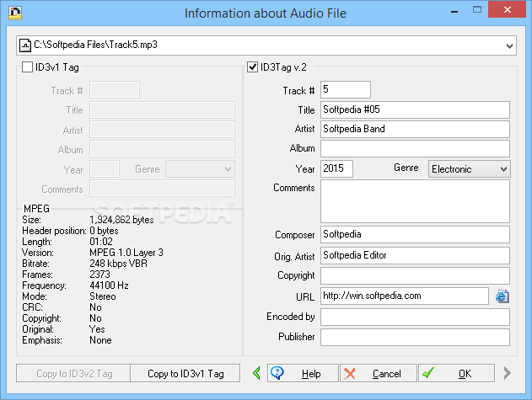Screen dimensions: 532x400
Task: Click the empty Encoded by field
Action: pyautogui.click(x=415, y=317)
